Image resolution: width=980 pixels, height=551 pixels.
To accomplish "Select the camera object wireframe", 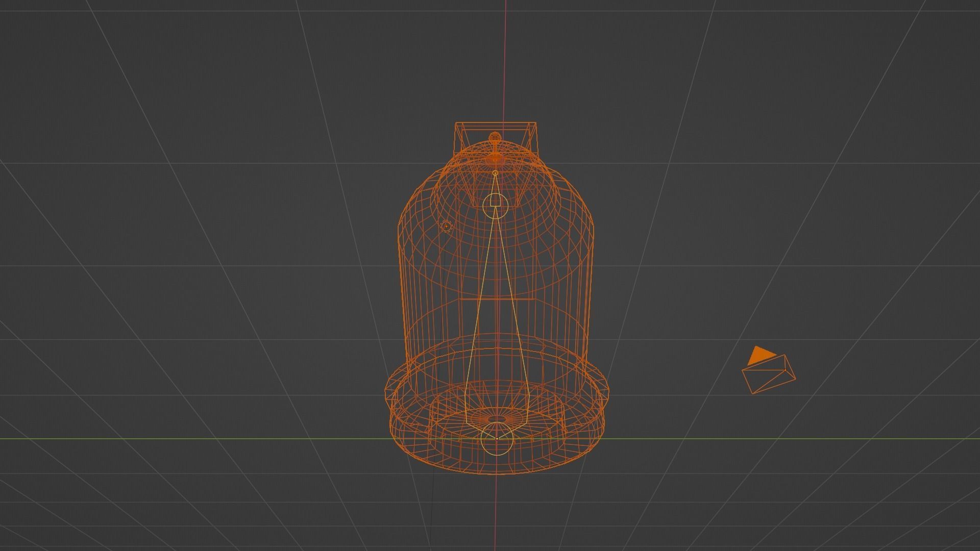I will point(768,375).
